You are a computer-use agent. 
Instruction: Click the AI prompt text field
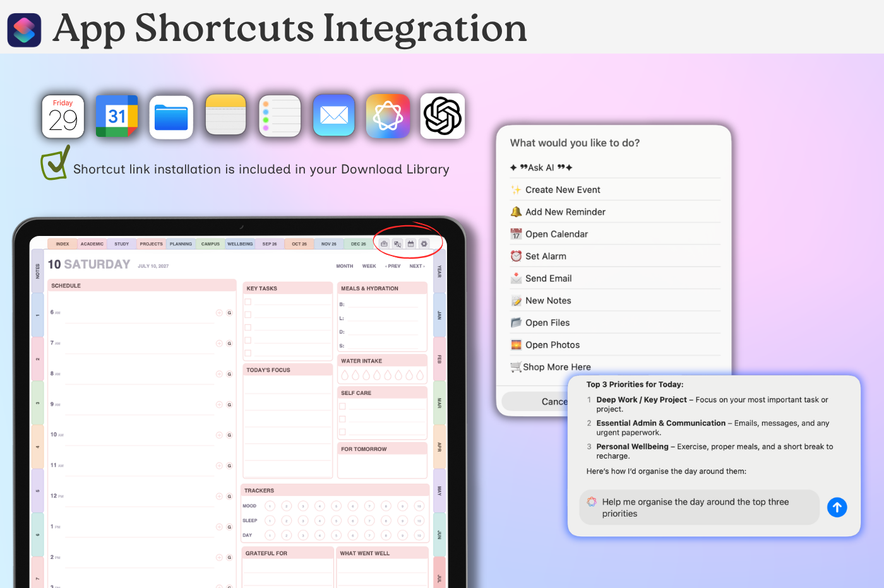pos(699,507)
